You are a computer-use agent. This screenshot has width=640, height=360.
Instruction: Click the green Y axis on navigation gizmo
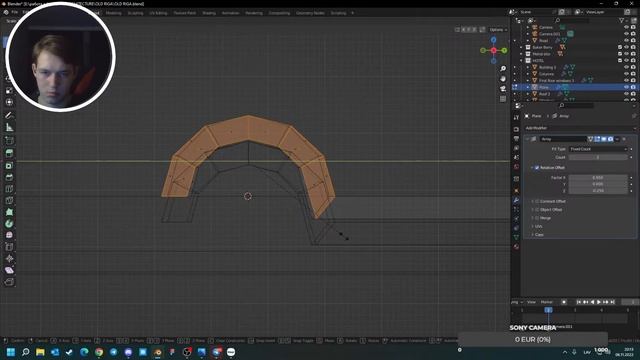point(504,50)
